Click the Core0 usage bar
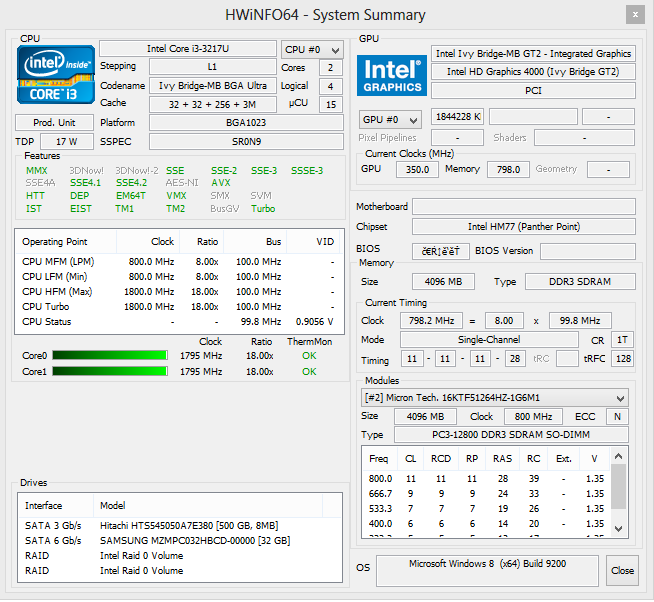The width and height of the screenshot is (654, 602). coord(110,355)
